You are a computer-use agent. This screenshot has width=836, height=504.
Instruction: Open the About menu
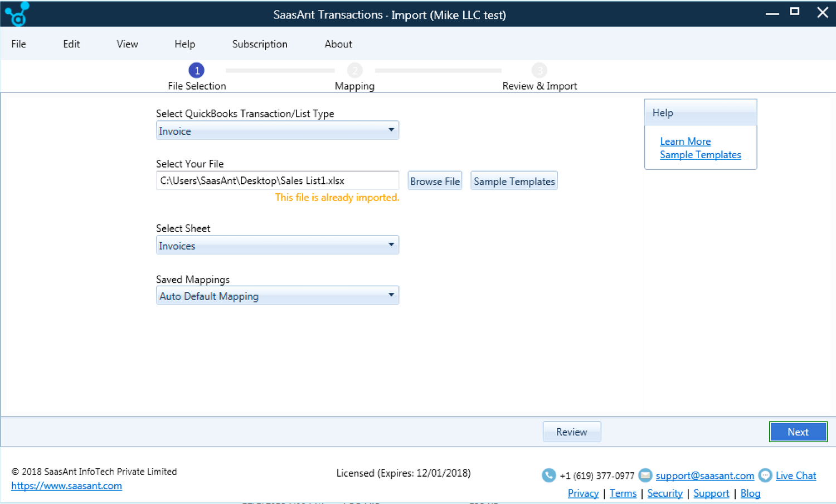pyautogui.click(x=338, y=44)
